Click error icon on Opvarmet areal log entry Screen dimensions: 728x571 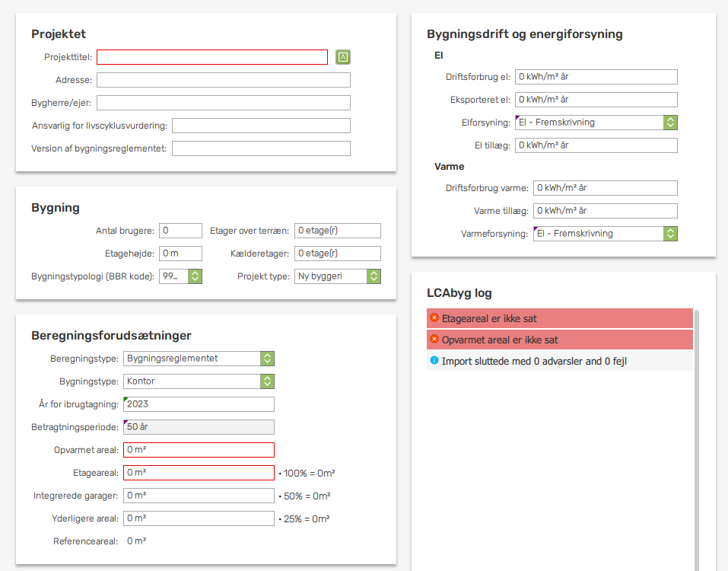(434, 339)
